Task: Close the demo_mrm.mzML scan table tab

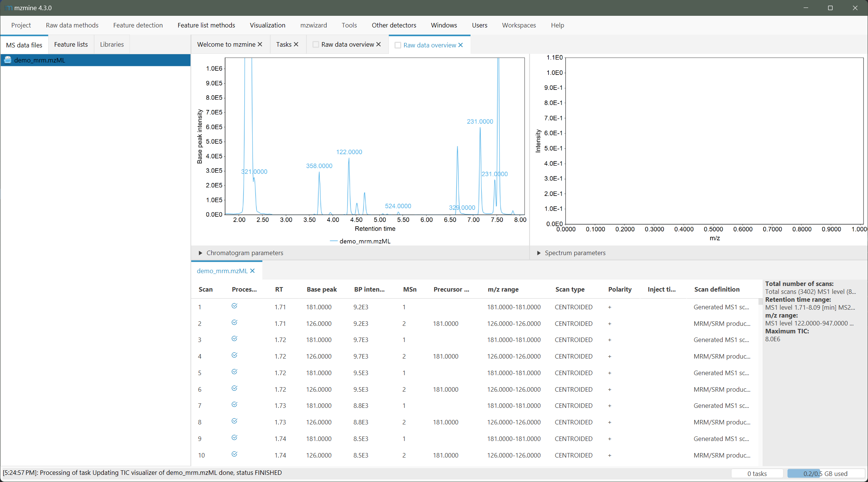Action: click(x=252, y=271)
